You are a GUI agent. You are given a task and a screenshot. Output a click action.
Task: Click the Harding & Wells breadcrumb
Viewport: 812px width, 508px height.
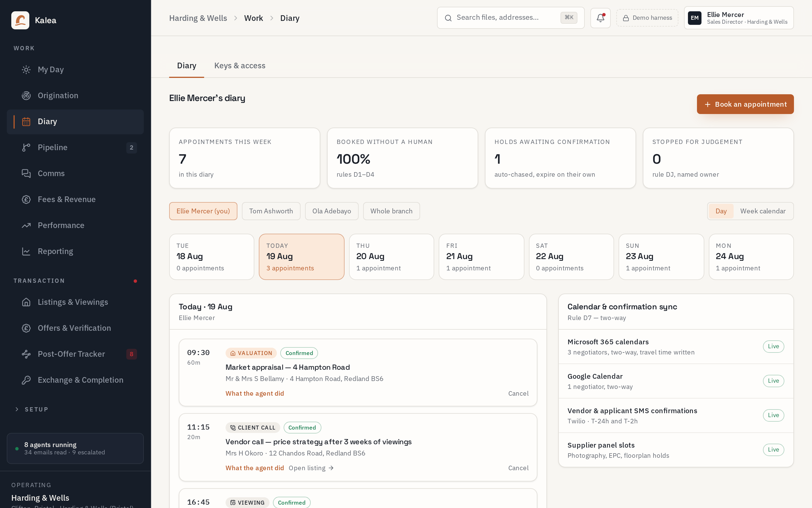tap(198, 18)
